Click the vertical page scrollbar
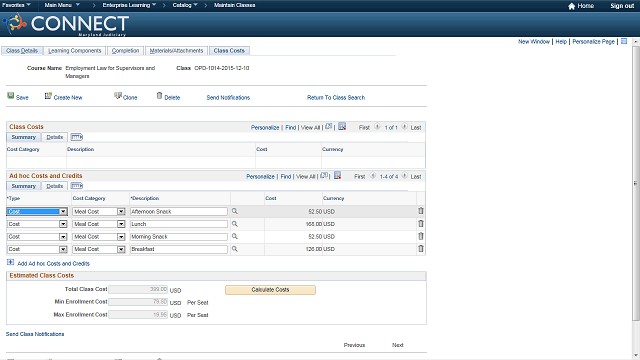The image size is (640, 360). (x=636, y=184)
